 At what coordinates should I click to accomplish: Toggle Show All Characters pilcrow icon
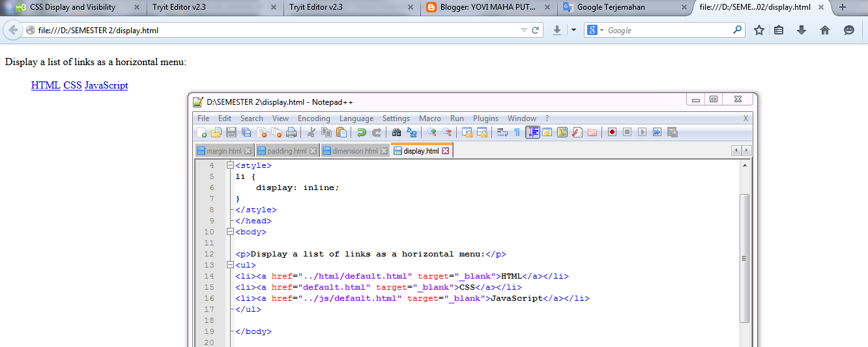click(517, 132)
